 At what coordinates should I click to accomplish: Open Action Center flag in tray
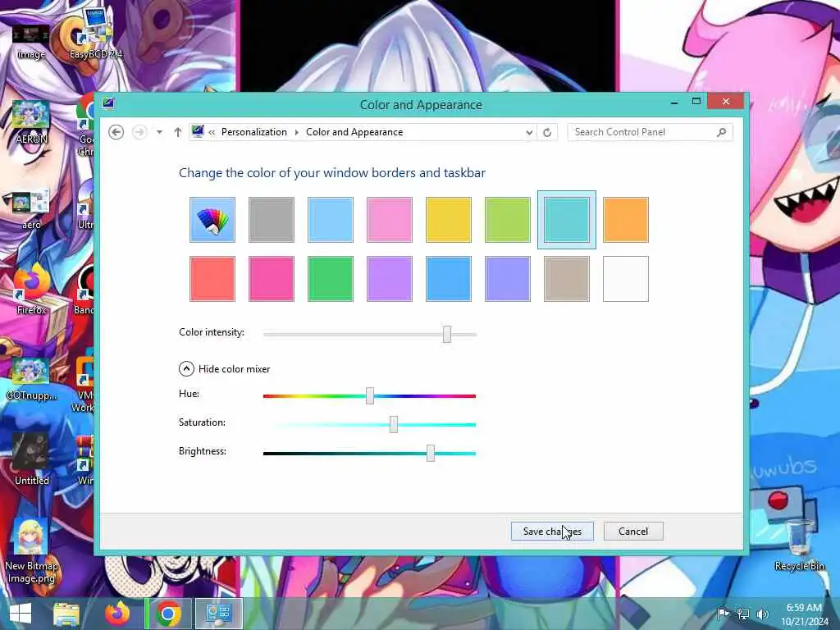724,614
